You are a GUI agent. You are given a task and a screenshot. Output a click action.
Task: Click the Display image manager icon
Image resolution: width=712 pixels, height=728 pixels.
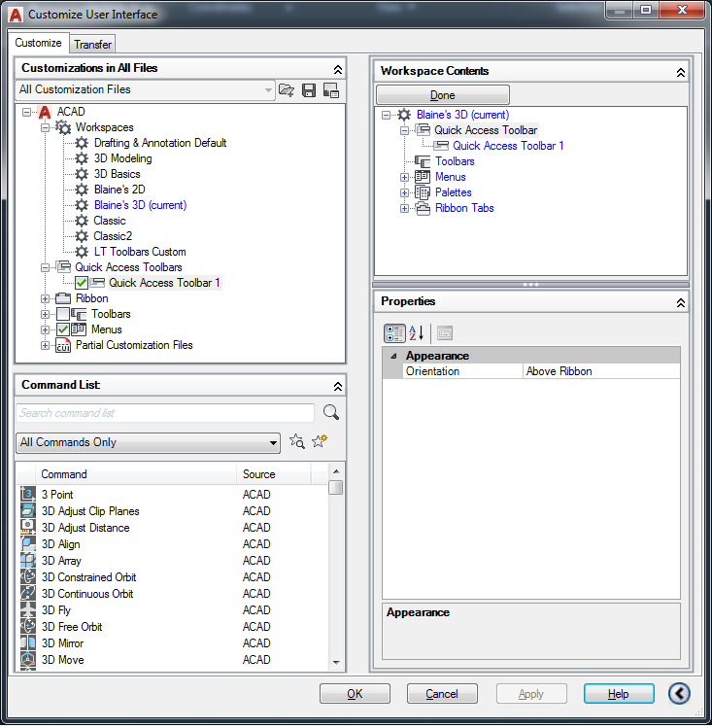(x=331, y=90)
